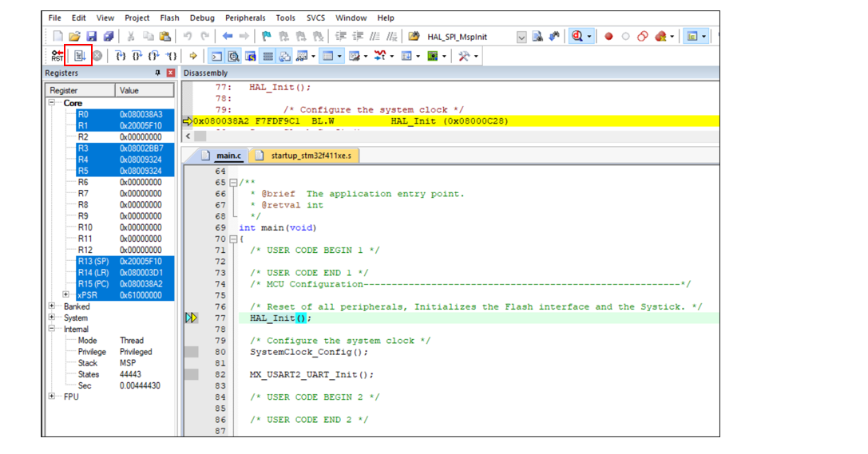Close the Registers panel with red X
The image size is (868, 454).
click(170, 73)
